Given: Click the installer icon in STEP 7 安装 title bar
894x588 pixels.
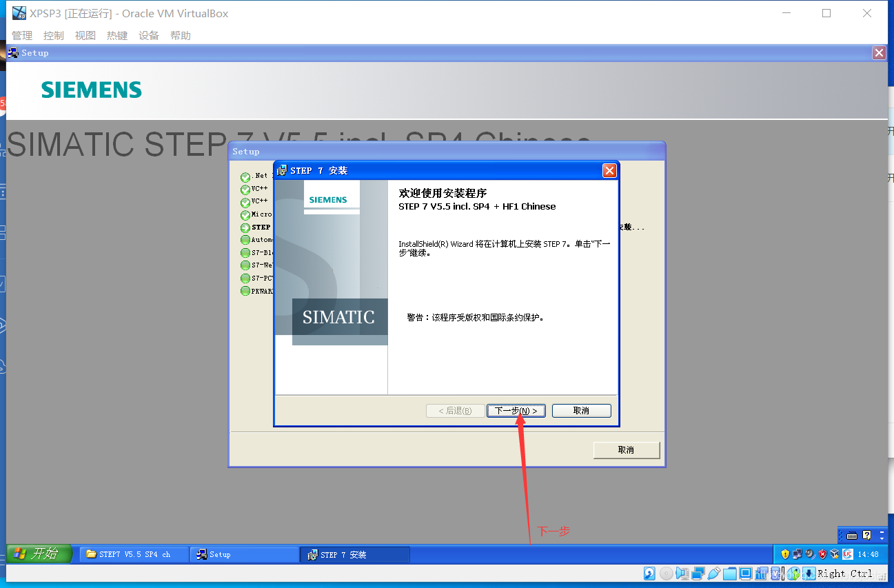Looking at the screenshot, I should pos(282,170).
